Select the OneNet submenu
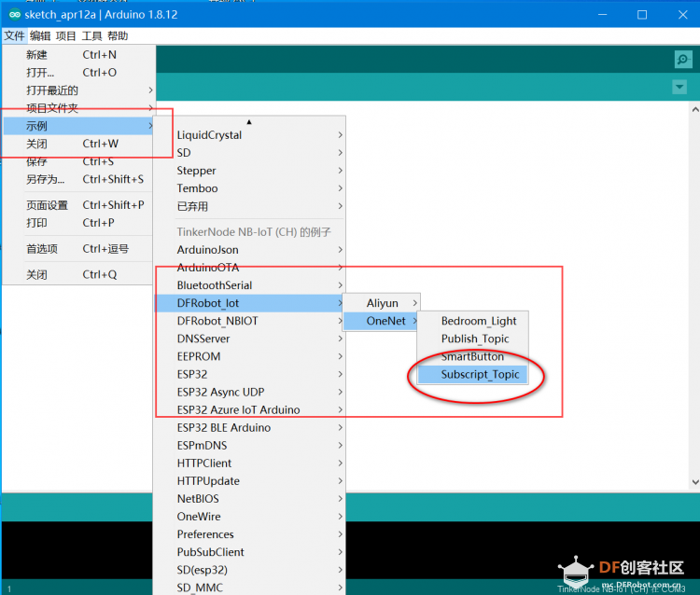Image resolution: width=700 pixels, height=595 pixels. pyautogui.click(x=382, y=321)
